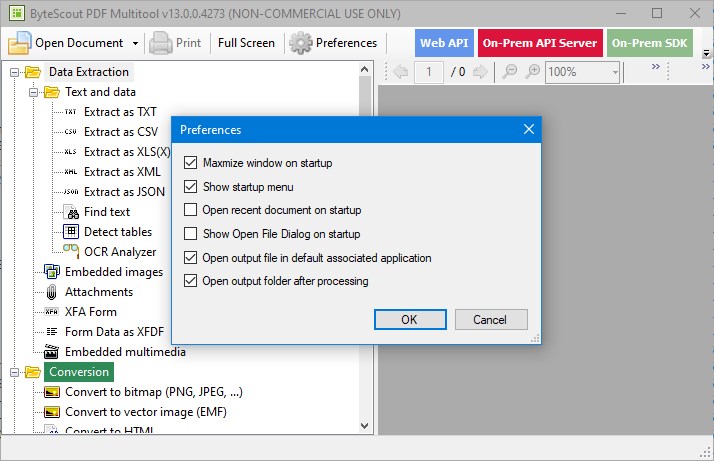
Task: Uncheck Maxmize window on startup
Action: pyautogui.click(x=190, y=163)
